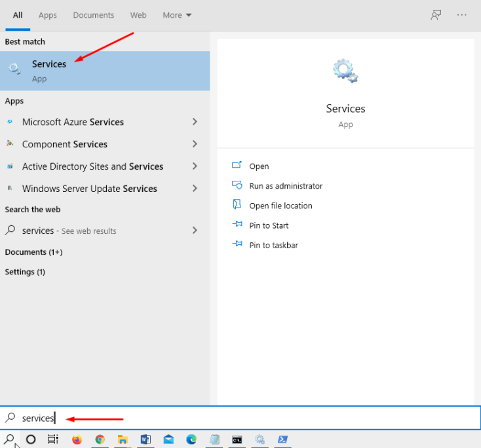Open the three-dot options menu

[462, 14]
